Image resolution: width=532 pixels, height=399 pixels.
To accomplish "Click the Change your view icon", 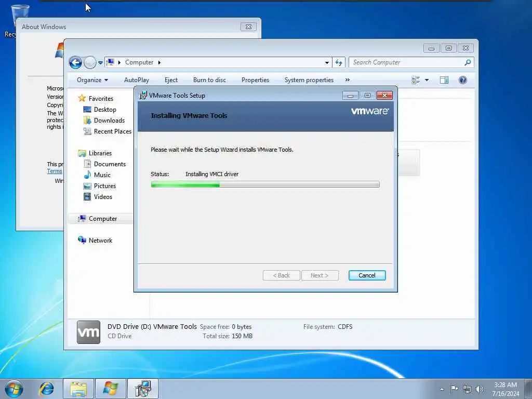I will pos(416,80).
